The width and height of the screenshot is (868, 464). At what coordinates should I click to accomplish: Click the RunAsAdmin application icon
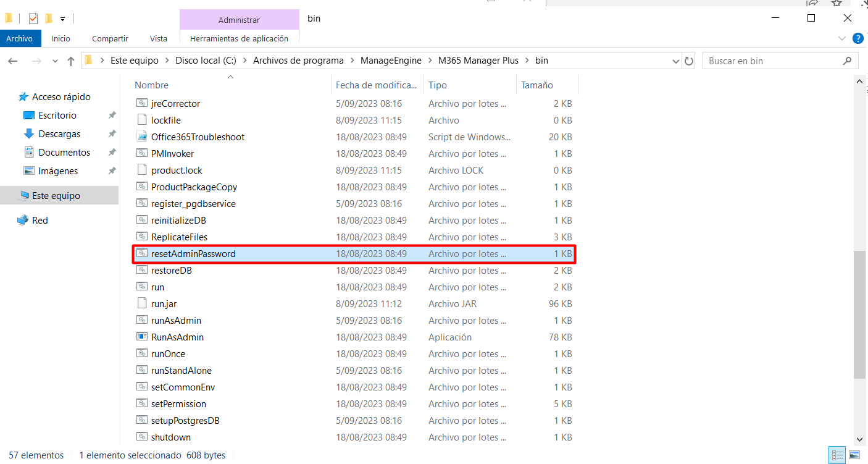click(x=142, y=337)
